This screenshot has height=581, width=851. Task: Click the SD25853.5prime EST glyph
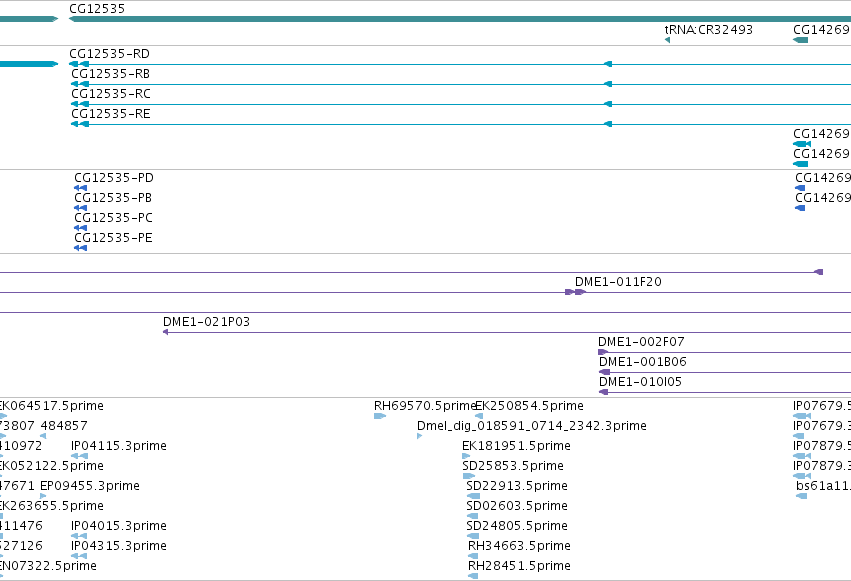[468, 476]
